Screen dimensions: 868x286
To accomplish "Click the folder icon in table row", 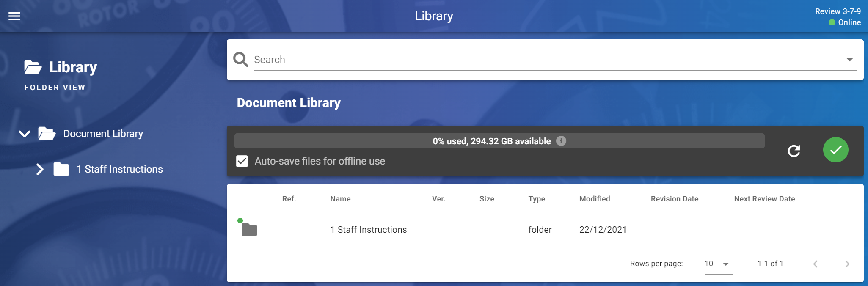I will [249, 230].
